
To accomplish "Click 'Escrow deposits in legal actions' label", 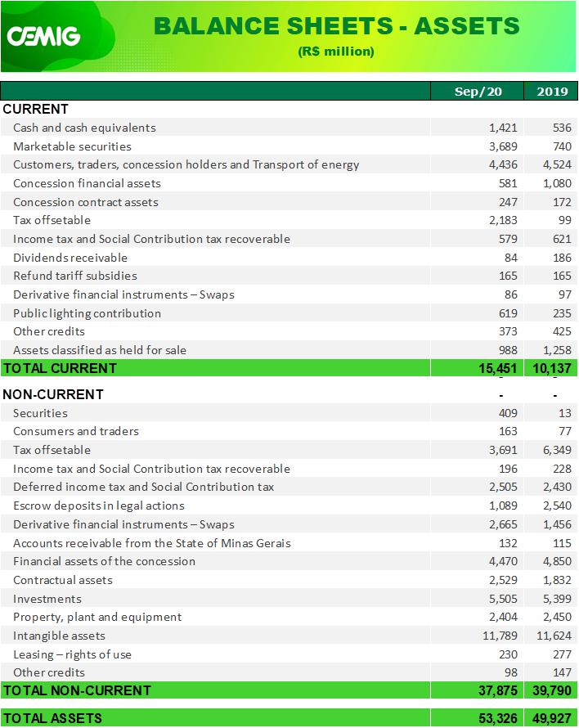I will pyautogui.click(x=99, y=506).
